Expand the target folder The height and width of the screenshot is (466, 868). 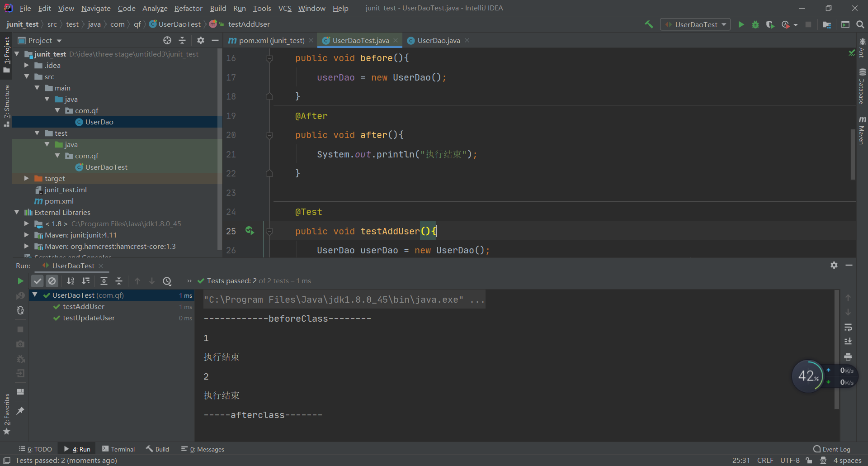(x=27, y=178)
